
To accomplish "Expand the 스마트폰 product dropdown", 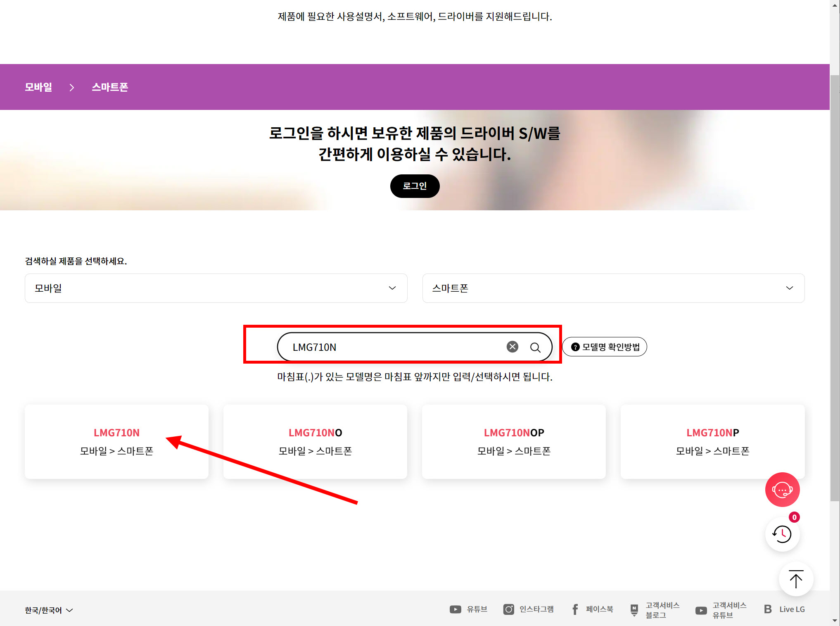I will point(613,288).
